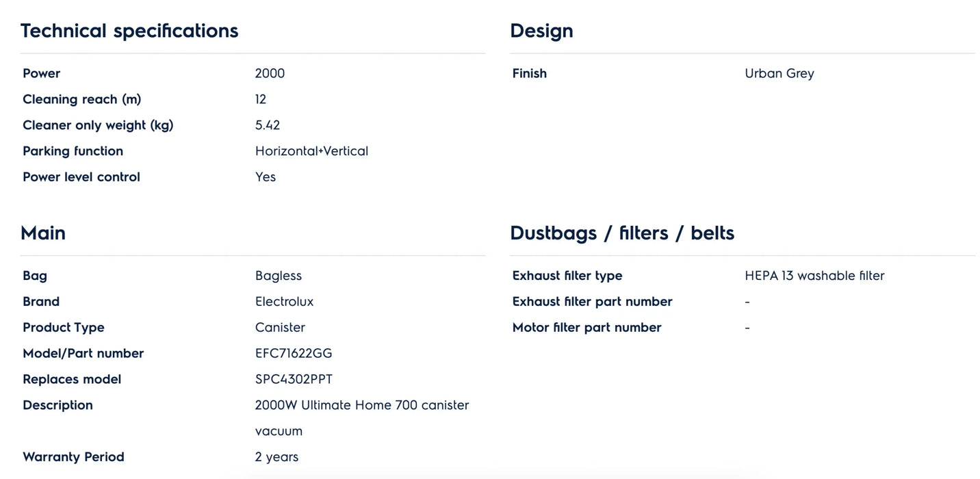Click the Design section heading
This screenshot has width=980, height=479.
pyautogui.click(x=541, y=31)
